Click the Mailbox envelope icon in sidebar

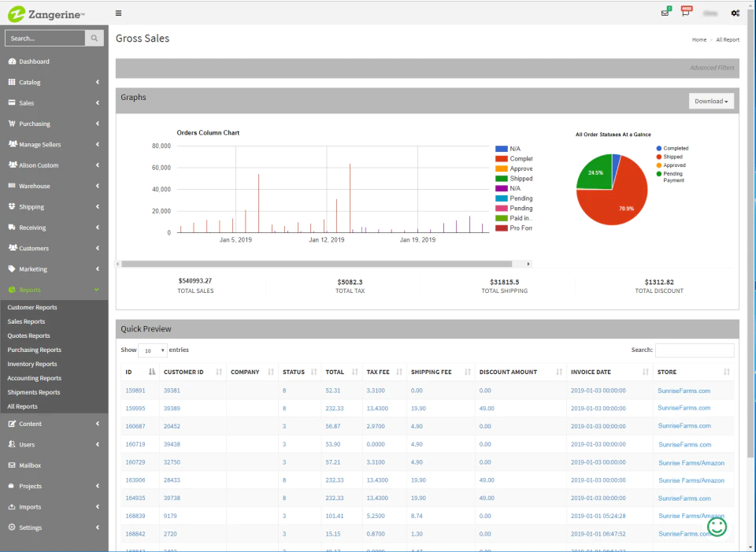coord(12,465)
